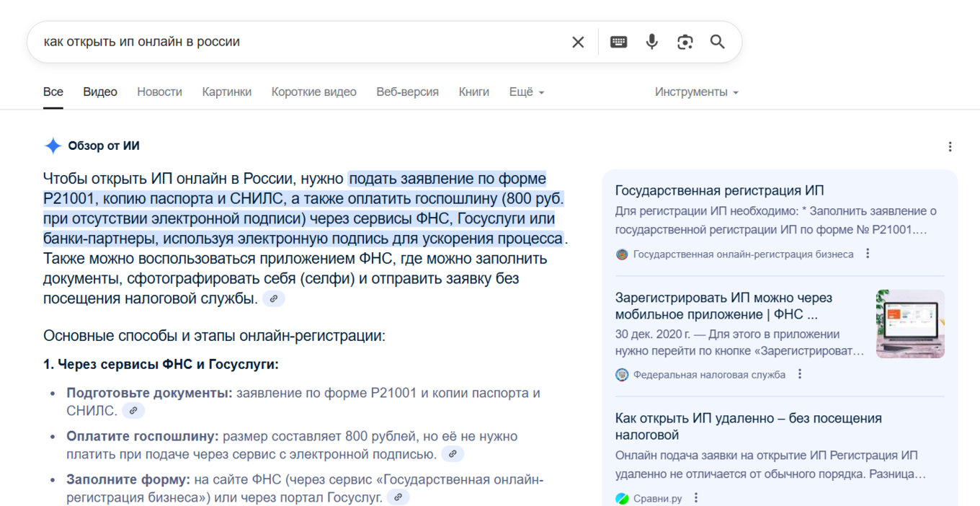Image resolution: width=980 pixels, height=506 pixels.
Task: Click the 'Заполните форму:' bullet text
Action: pyautogui.click(x=128, y=480)
